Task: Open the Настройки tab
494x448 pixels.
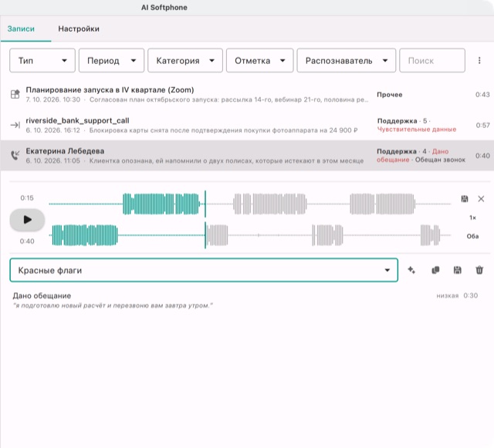Action: [x=79, y=29]
